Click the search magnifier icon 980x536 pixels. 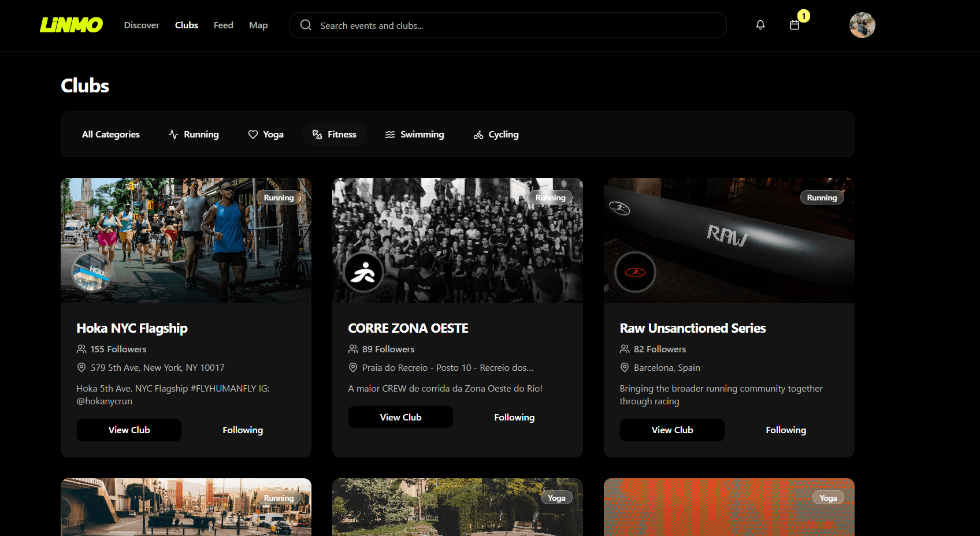tap(306, 25)
